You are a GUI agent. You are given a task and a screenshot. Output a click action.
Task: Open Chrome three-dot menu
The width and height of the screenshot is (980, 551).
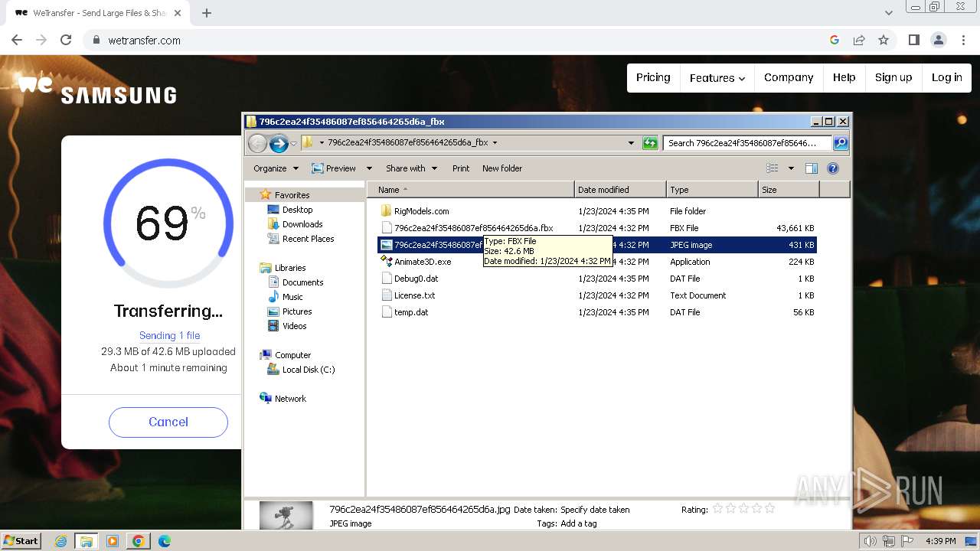(x=963, y=40)
